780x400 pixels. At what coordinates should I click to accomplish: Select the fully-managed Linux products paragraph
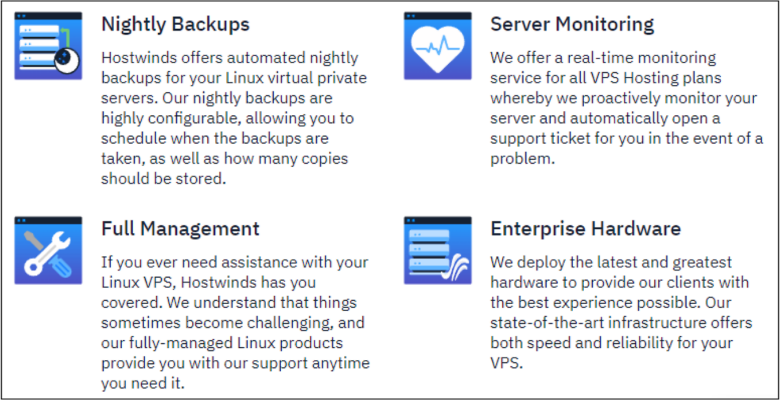click(x=236, y=323)
